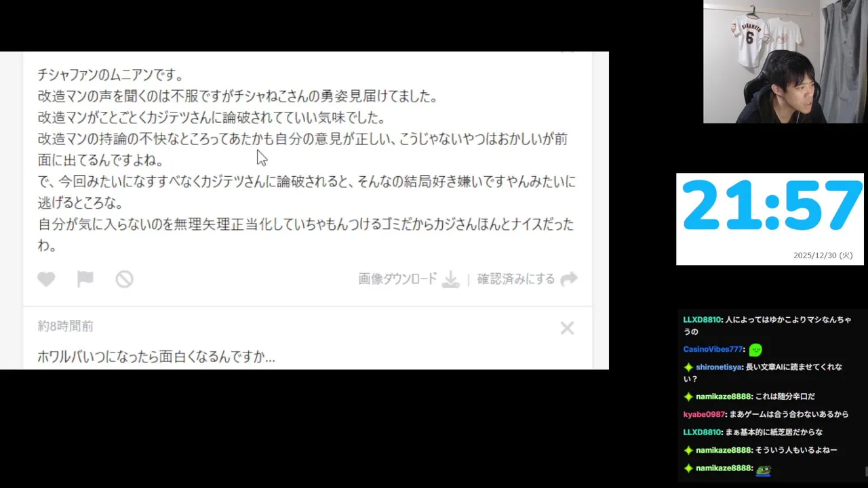Click the frog emote in namikaze8888's last message
868x488 pixels.
coord(764,469)
